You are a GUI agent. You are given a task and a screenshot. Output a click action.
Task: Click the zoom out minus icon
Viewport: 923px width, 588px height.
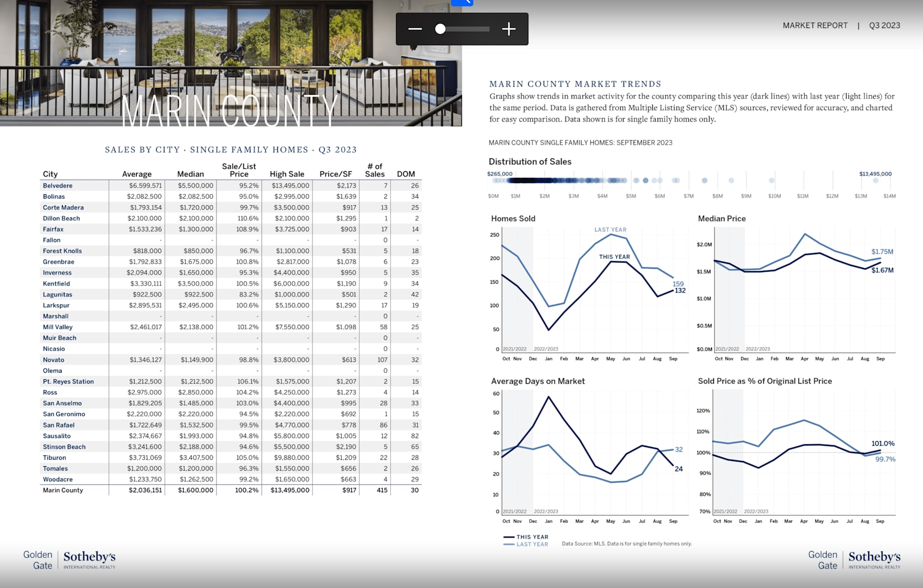coord(415,29)
